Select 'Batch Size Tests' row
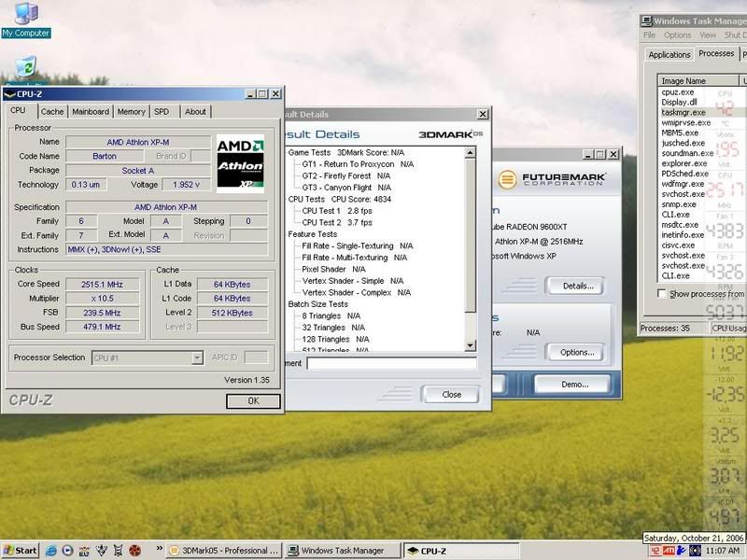Image resolution: width=747 pixels, height=560 pixels. click(x=317, y=304)
